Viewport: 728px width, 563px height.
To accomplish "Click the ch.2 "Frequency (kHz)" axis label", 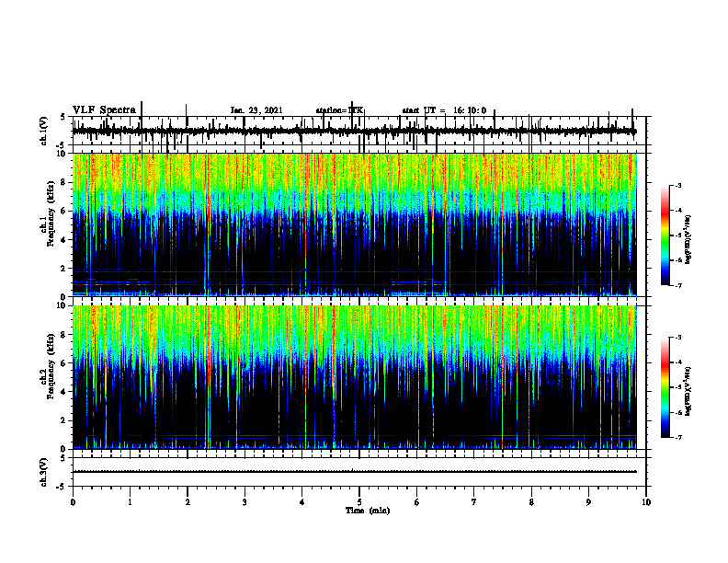I will coord(51,366).
